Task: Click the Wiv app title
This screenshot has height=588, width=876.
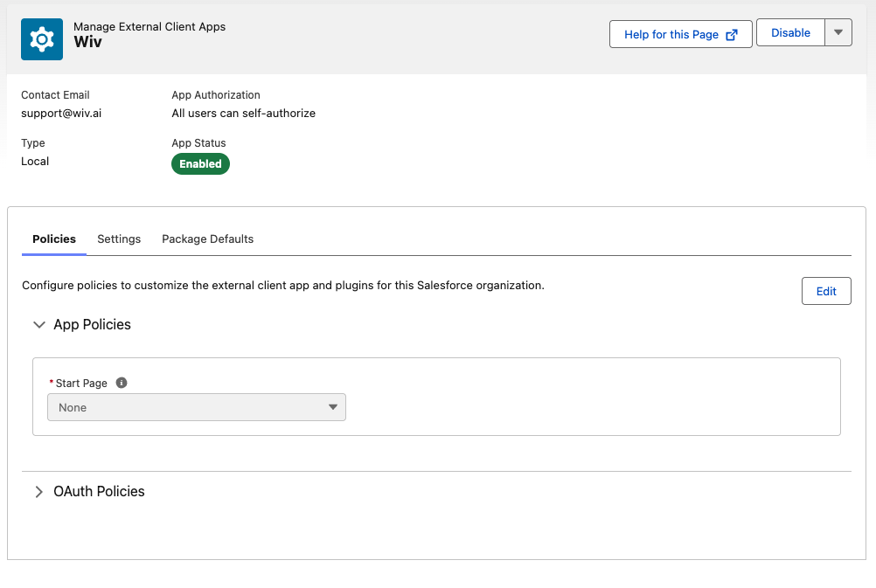Action: tap(87, 43)
